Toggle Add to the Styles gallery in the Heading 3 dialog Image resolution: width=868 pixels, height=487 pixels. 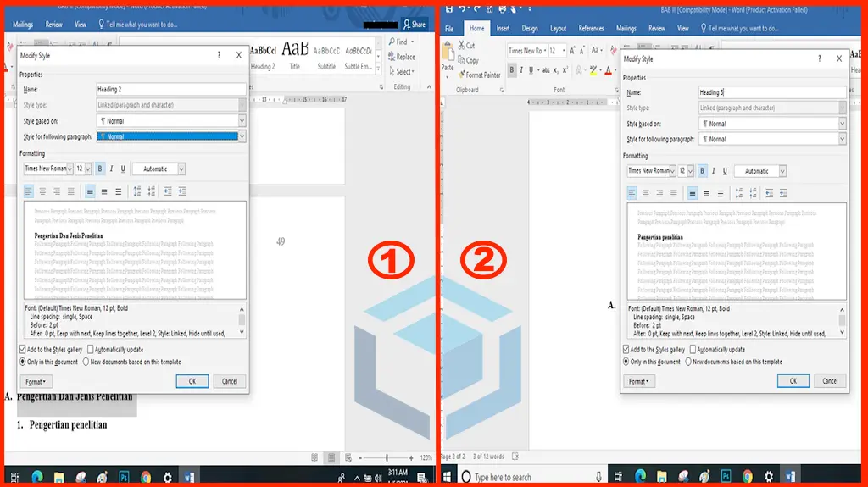click(654, 350)
